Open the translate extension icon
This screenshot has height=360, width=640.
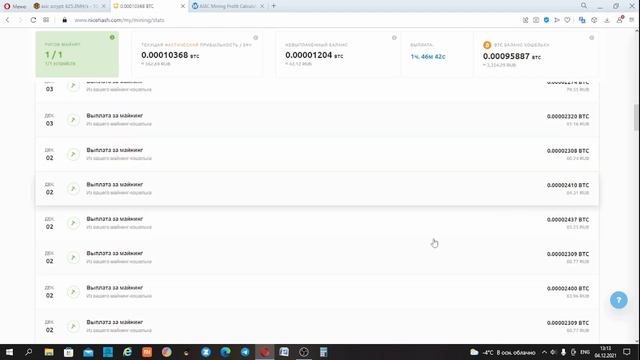[582, 20]
